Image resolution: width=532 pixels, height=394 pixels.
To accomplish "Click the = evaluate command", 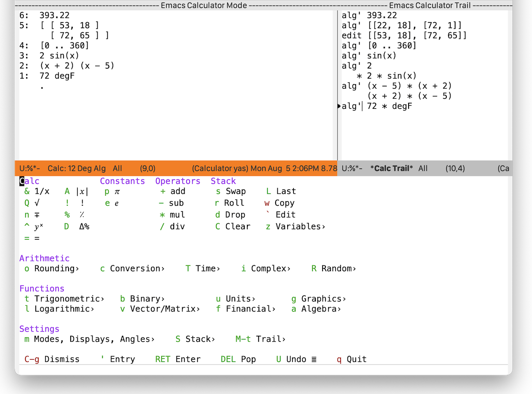I will click(x=32, y=238).
